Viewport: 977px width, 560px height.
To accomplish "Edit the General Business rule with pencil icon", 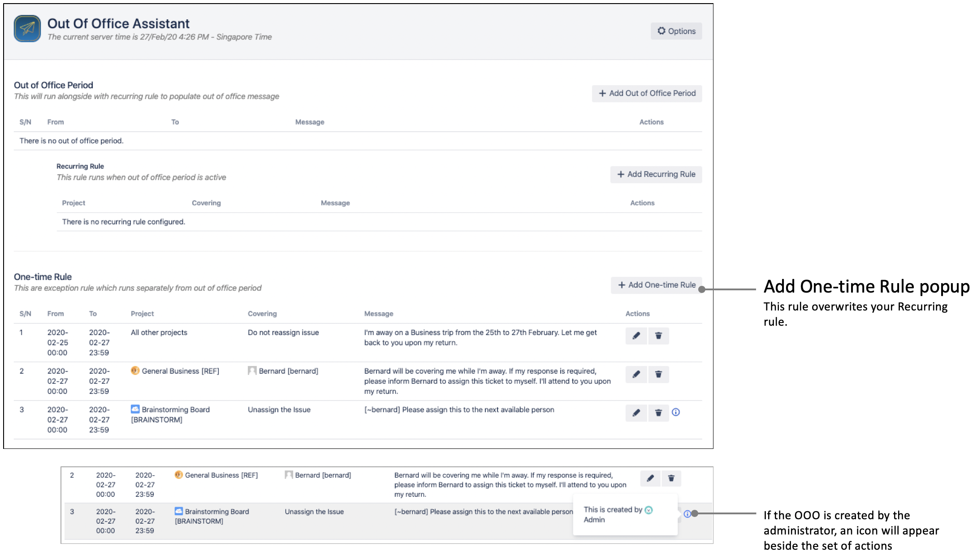I will pyautogui.click(x=636, y=375).
